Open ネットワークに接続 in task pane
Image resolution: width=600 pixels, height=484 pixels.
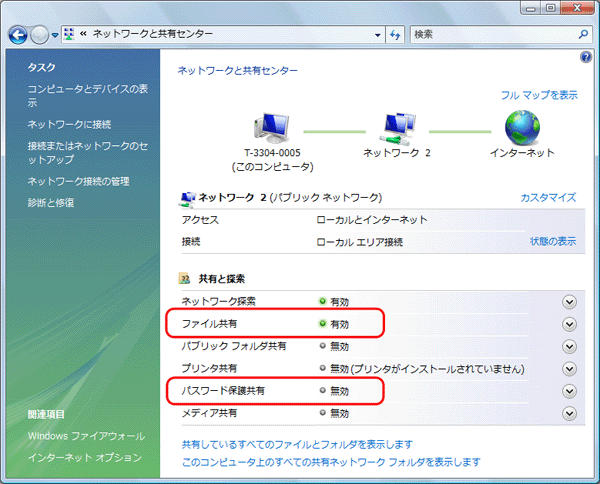pyautogui.click(x=69, y=124)
